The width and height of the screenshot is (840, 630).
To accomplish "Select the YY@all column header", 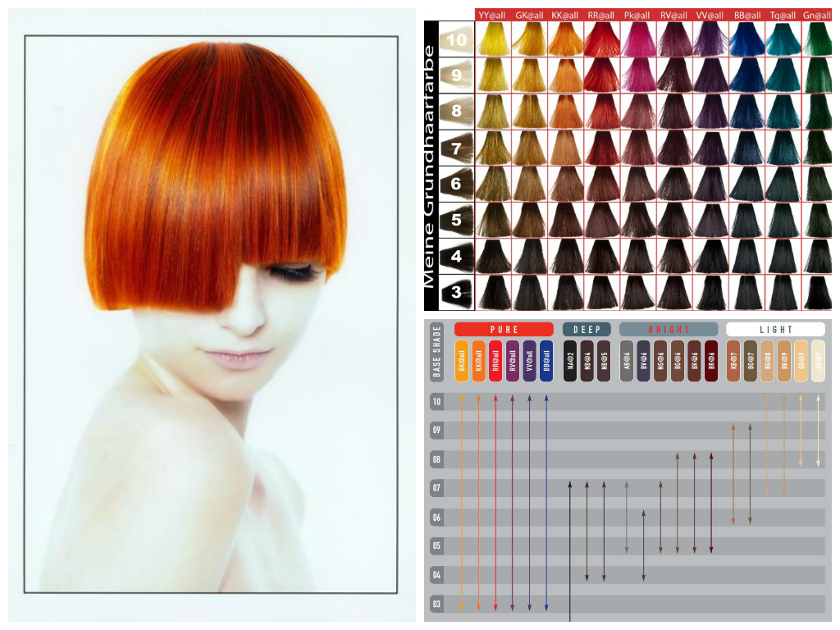I will pos(492,15).
